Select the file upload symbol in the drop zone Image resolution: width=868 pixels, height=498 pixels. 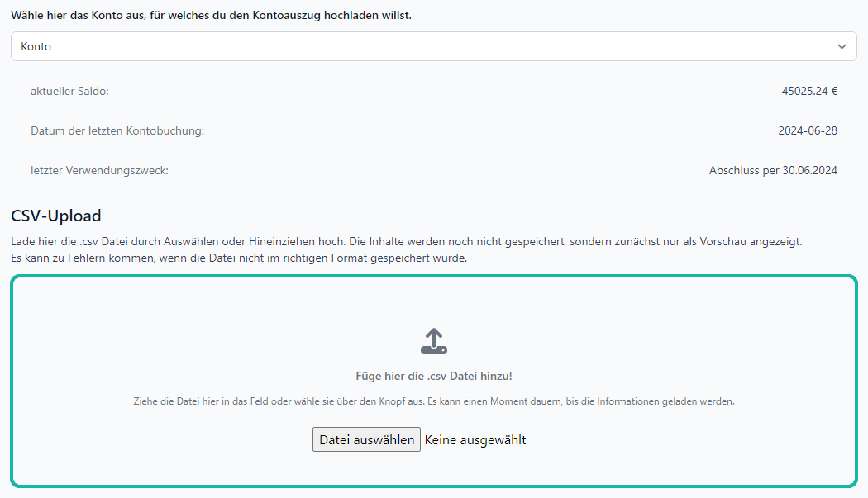[433, 339]
